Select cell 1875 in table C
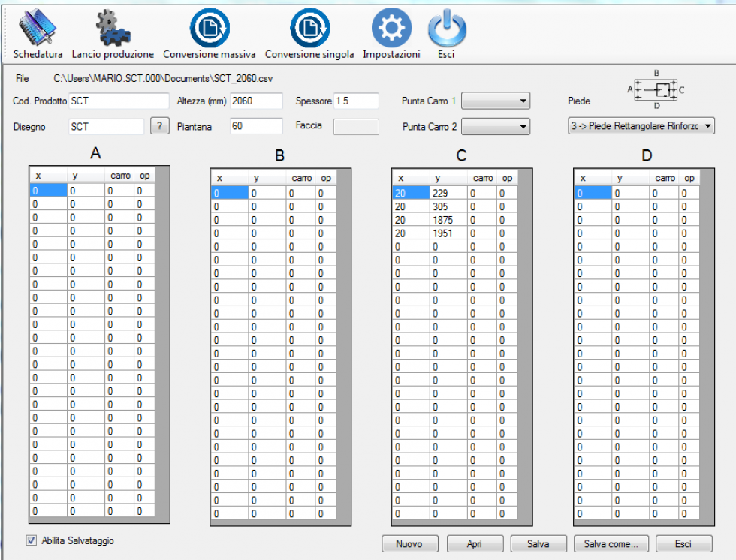736x560 pixels. [448, 219]
